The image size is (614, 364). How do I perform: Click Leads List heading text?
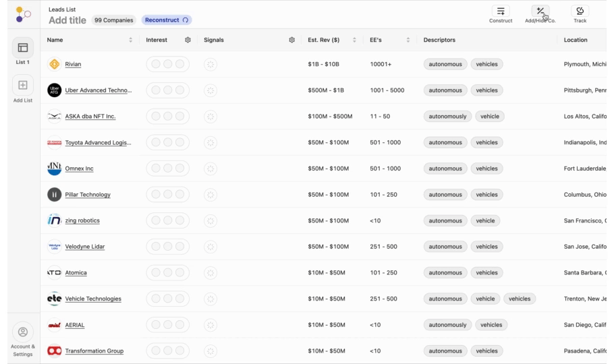[62, 9]
